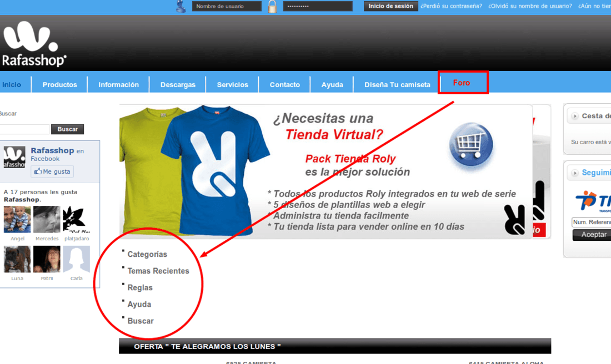Screen dimensions: 611x364
Task: Click the user figure icon beside username
Action: point(181,6)
